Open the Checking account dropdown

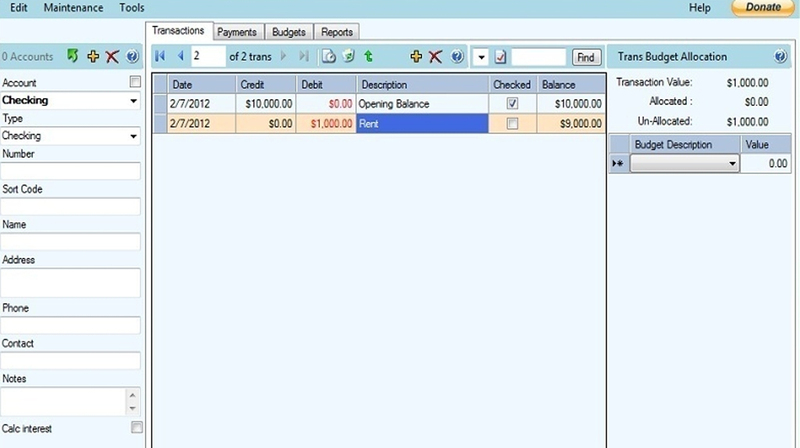[133, 101]
